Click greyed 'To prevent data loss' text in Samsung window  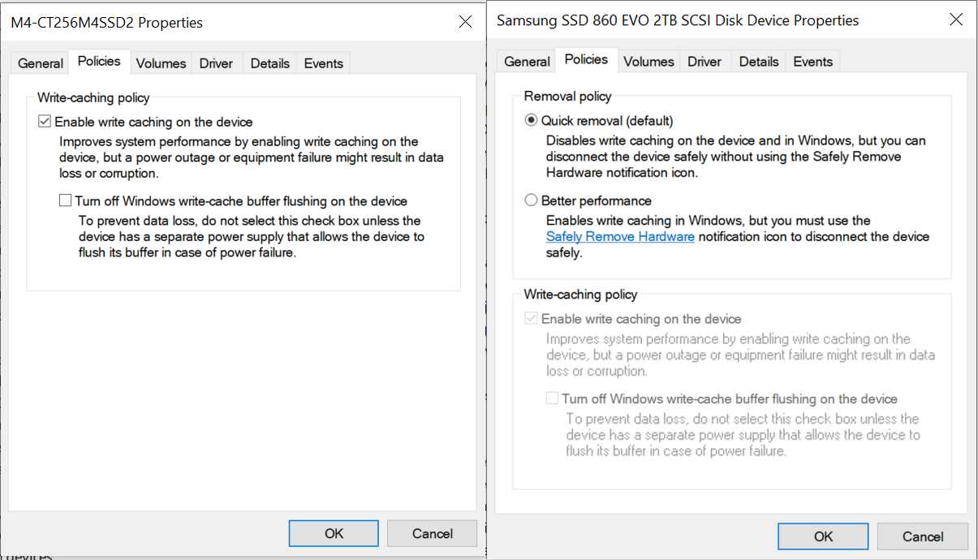coord(743,435)
